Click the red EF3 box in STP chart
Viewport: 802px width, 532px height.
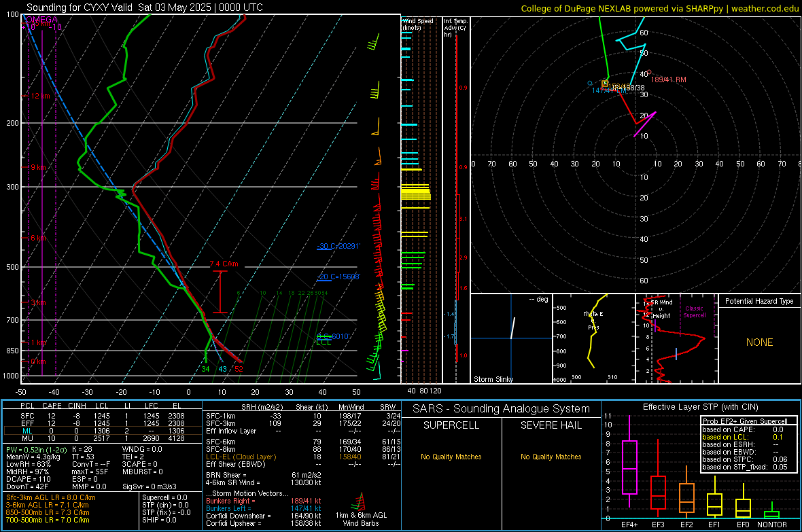click(x=658, y=493)
